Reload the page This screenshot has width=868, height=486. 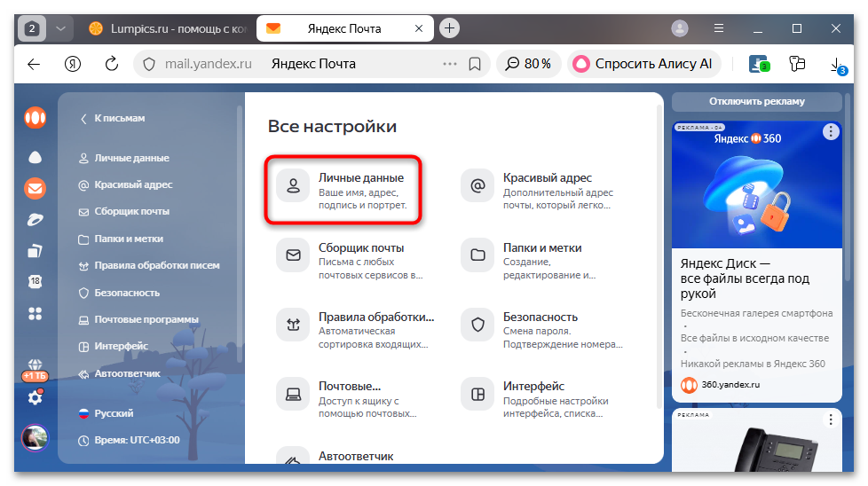[x=112, y=64]
